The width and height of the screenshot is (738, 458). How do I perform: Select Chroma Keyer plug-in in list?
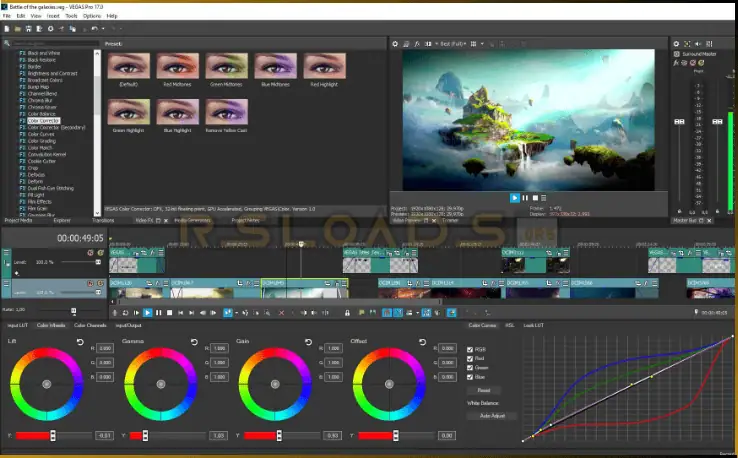tap(42, 107)
